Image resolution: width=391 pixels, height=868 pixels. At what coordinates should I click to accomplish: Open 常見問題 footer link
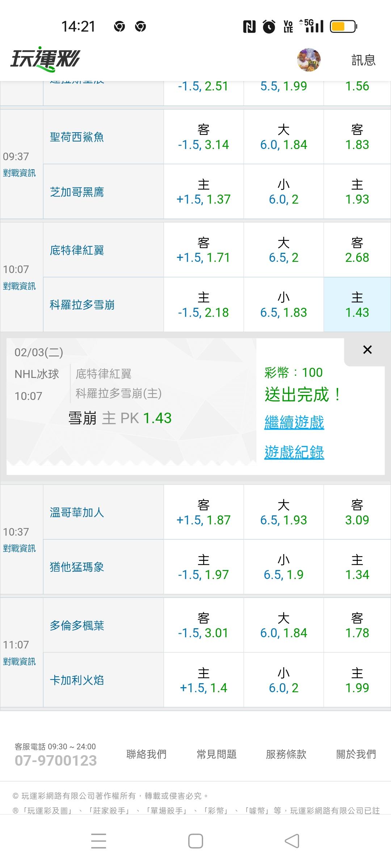click(216, 754)
